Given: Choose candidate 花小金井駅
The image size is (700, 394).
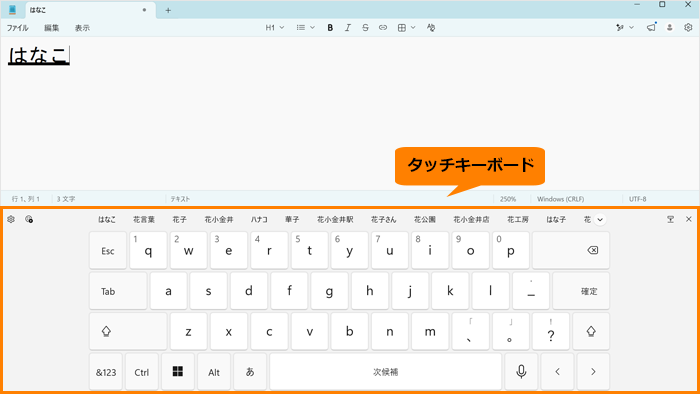Looking at the screenshot, I should click(335, 220).
